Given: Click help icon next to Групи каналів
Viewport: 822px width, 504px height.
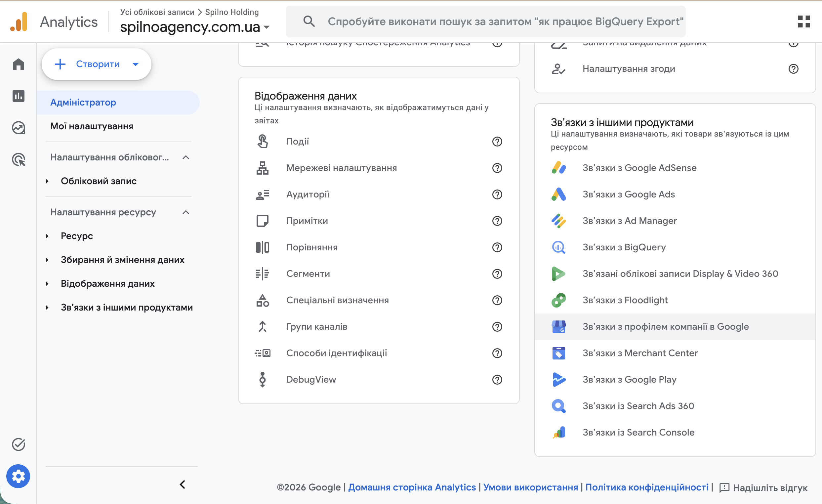Looking at the screenshot, I should pyautogui.click(x=497, y=326).
